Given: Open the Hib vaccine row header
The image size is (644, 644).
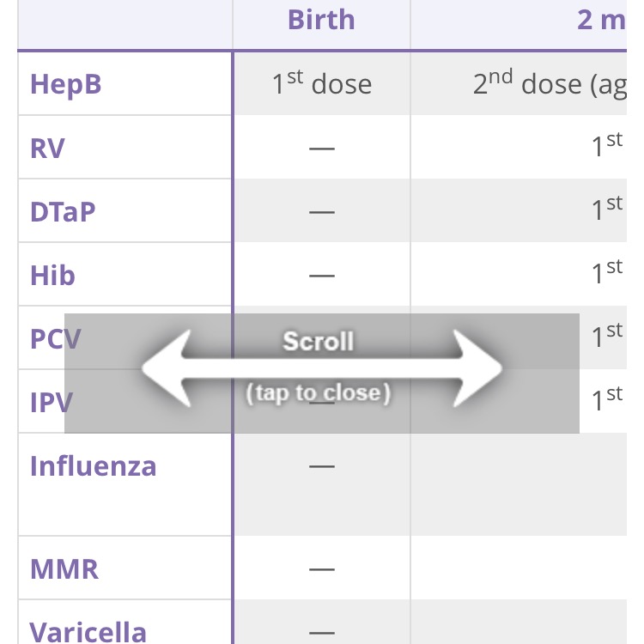Looking at the screenshot, I should click(52, 275).
